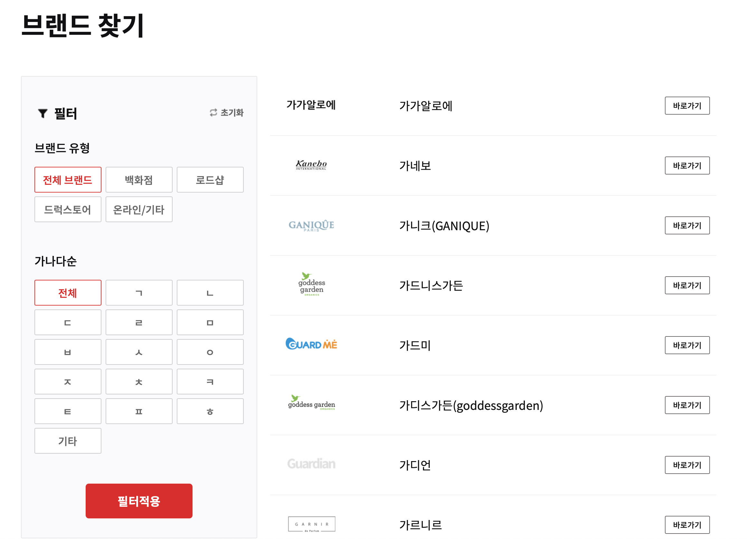Click brand name 가디언
756x539 pixels.
click(x=415, y=465)
